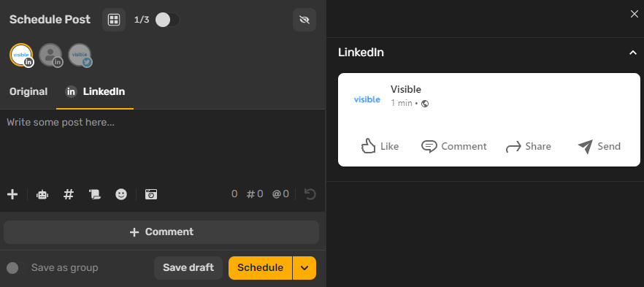Image resolution: width=644 pixels, height=287 pixels.
Task: Open the Schedule dropdown arrow
Action: coord(304,268)
